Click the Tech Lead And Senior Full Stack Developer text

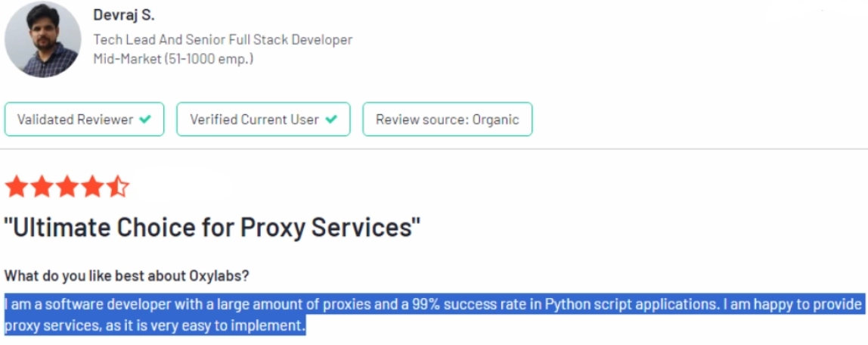coord(222,40)
